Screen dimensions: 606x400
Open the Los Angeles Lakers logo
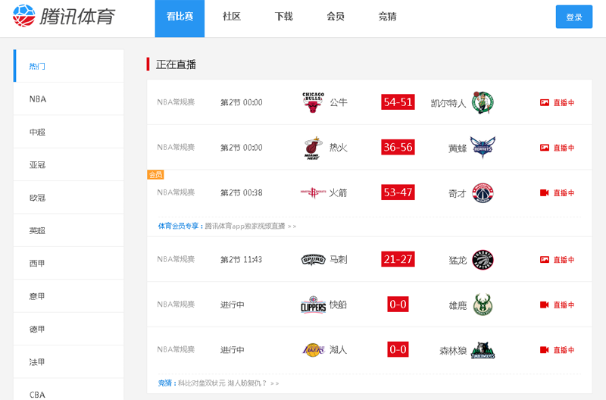(313, 349)
